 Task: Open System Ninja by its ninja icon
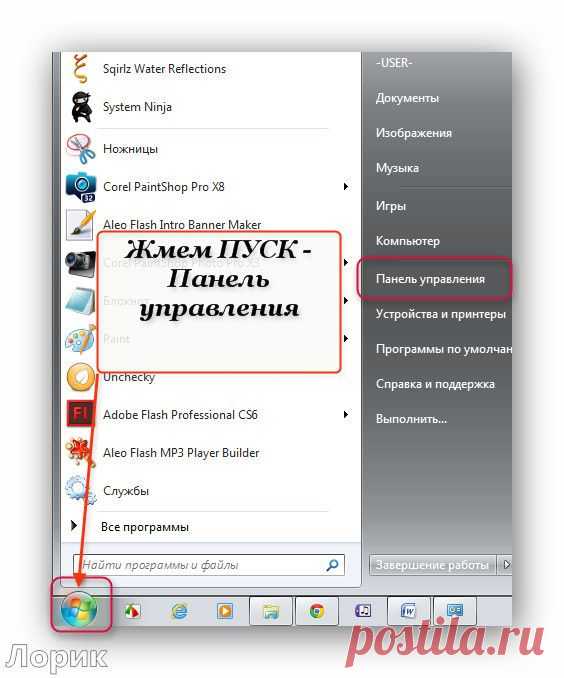click(81, 106)
